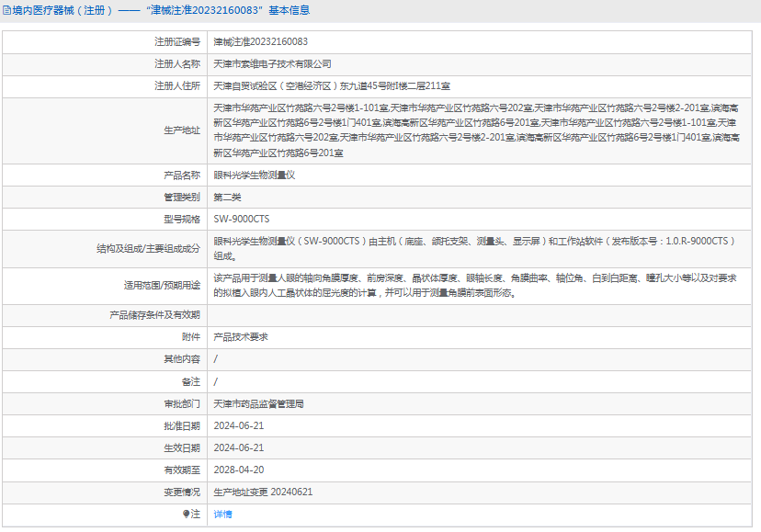The height and width of the screenshot is (532, 761).
Task: Select the 生产地址 label
Action: click(182, 130)
